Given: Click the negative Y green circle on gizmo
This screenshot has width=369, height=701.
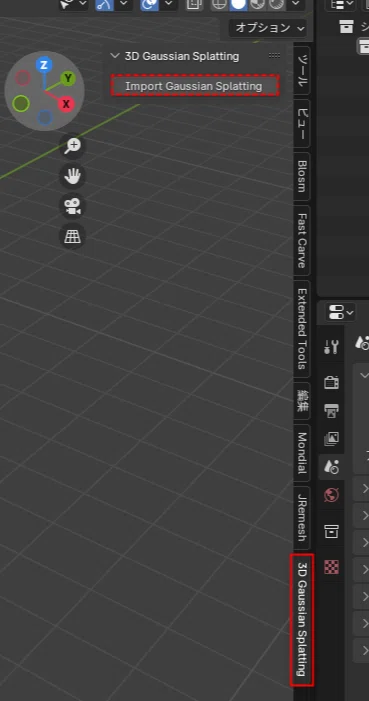Looking at the screenshot, I should pos(21,104).
